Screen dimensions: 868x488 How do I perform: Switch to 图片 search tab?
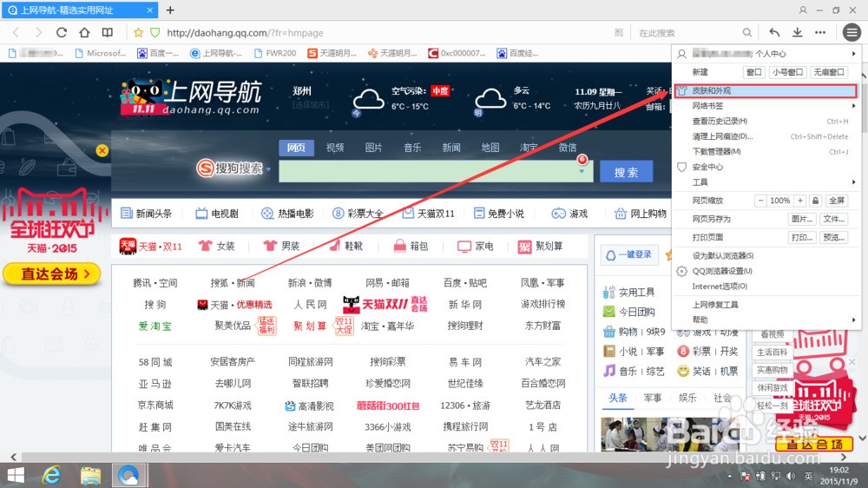[x=373, y=148]
